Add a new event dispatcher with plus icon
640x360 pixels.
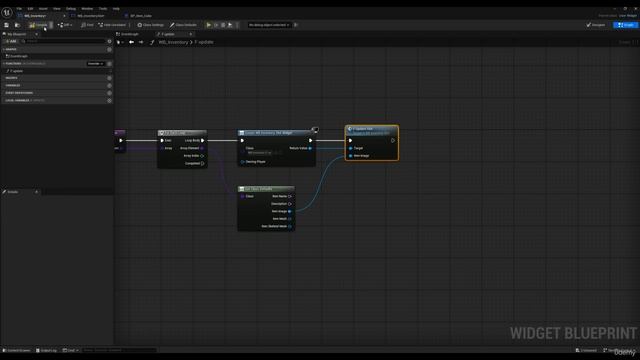109,93
